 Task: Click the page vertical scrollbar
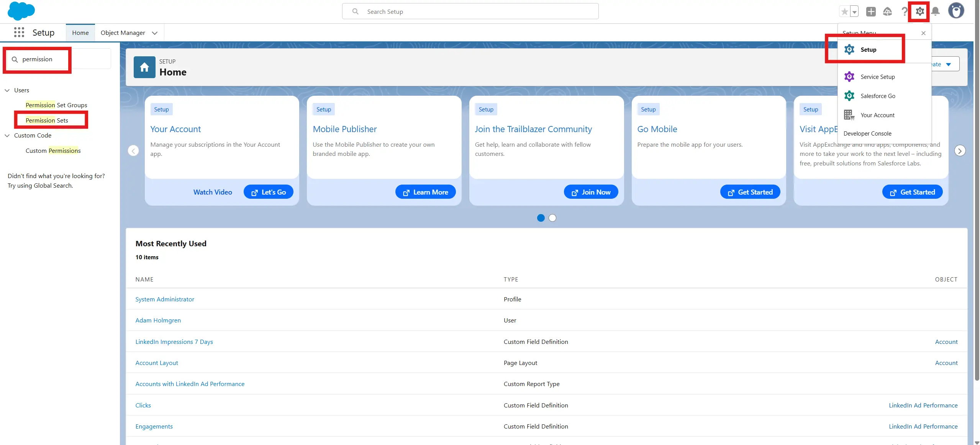(x=977, y=191)
